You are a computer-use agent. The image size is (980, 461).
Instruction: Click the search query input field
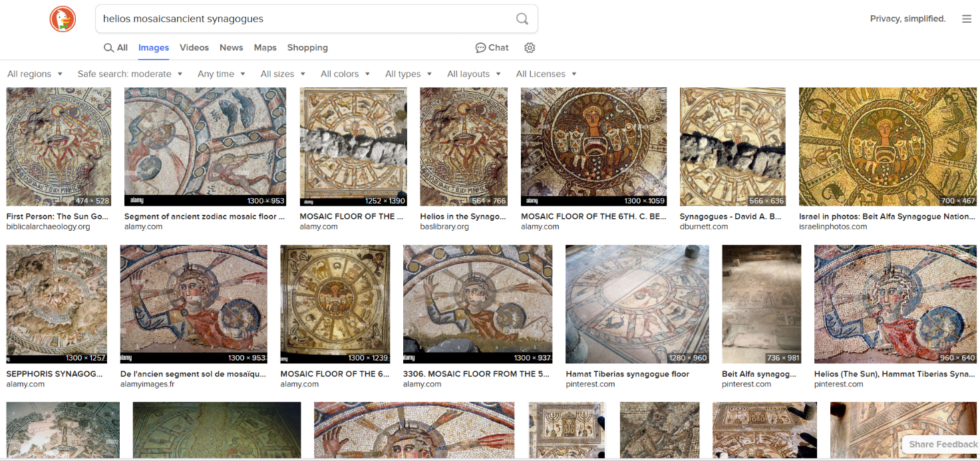click(306, 19)
